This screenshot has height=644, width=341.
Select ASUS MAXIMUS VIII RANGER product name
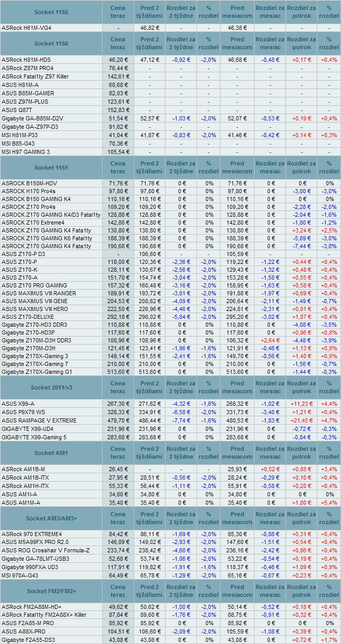coord(39,294)
